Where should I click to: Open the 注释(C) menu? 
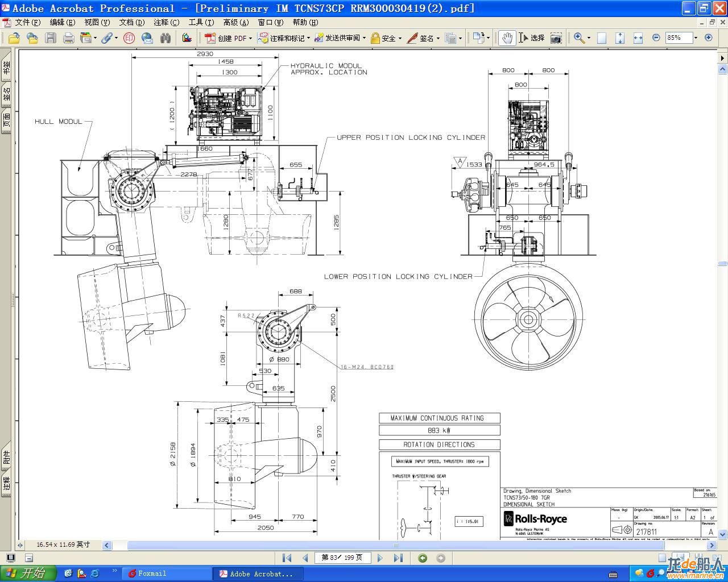pyautogui.click(x=167, y=22)
